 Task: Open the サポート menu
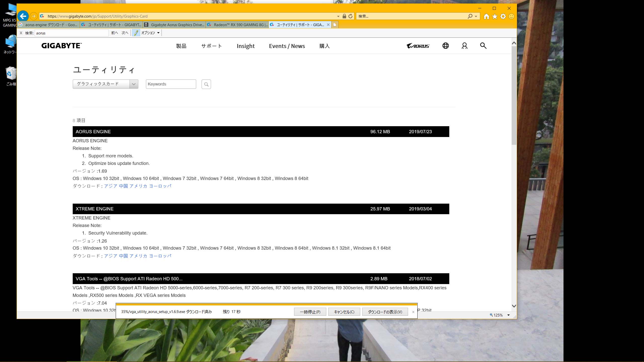tap(212, 46)
